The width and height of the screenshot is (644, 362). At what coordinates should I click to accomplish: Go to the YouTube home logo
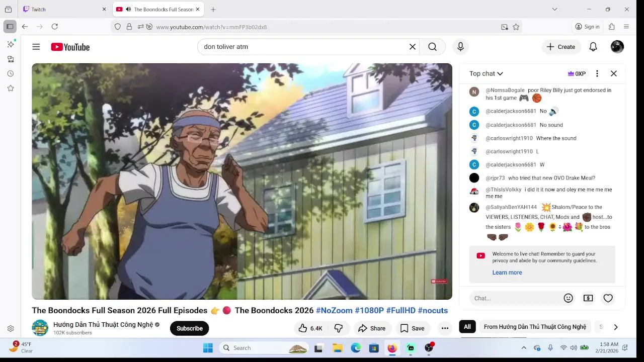click(x=70, y=47)
